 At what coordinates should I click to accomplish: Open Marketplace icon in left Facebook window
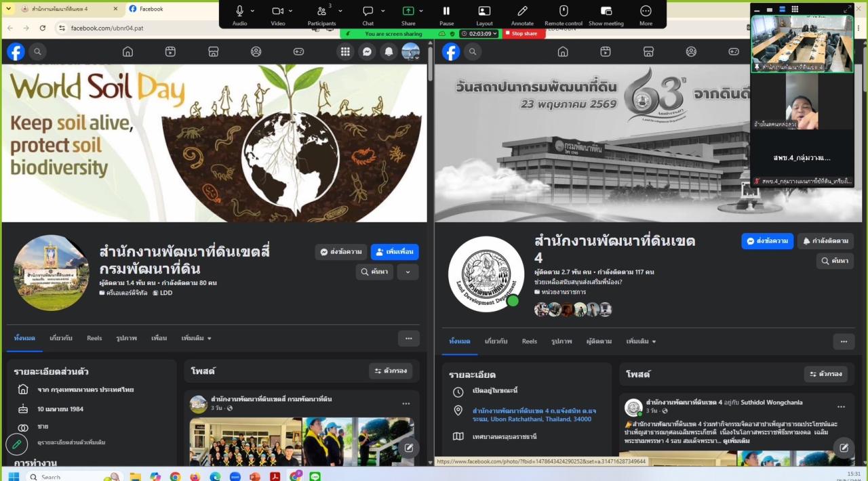213,51
